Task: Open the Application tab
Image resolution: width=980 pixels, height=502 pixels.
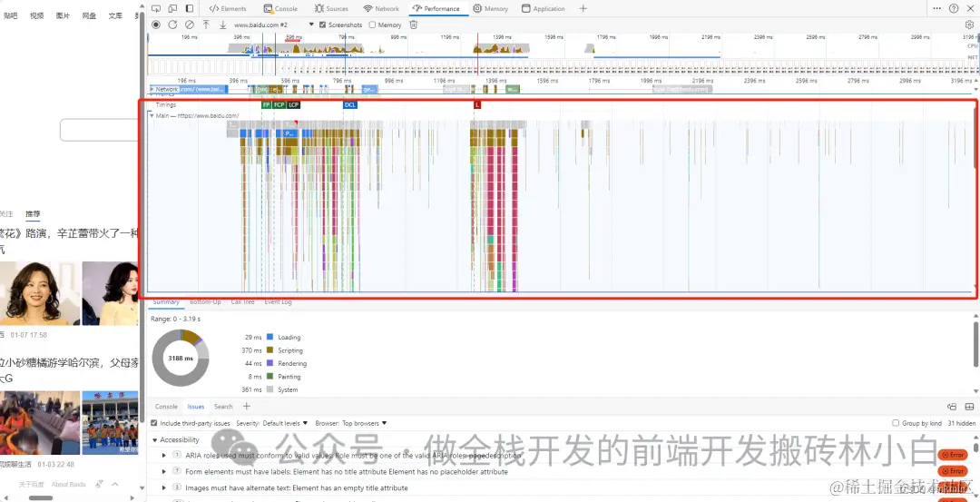Action: [544, 9]
